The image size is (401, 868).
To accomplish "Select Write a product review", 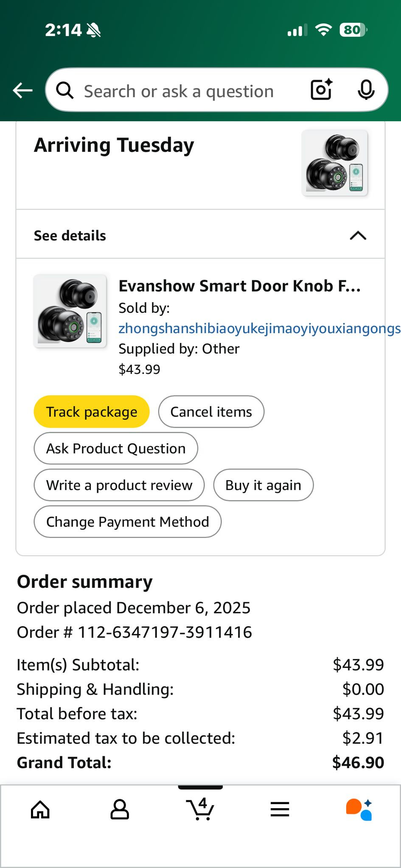I will 119,485.
